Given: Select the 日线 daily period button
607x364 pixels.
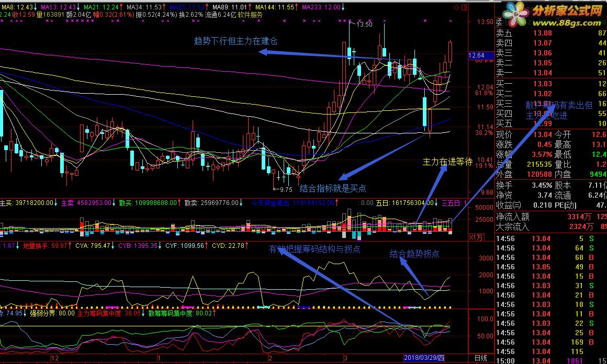Looking at the screenshot, I should 481,358.
